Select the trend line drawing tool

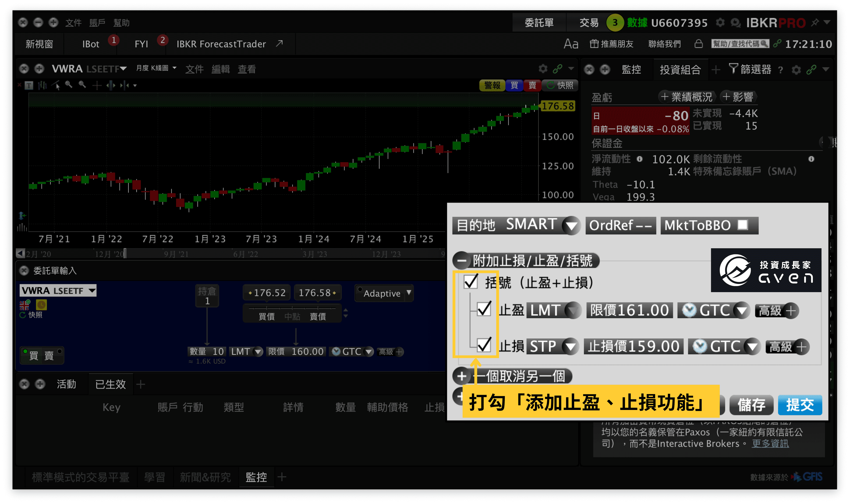pos(56,85)
